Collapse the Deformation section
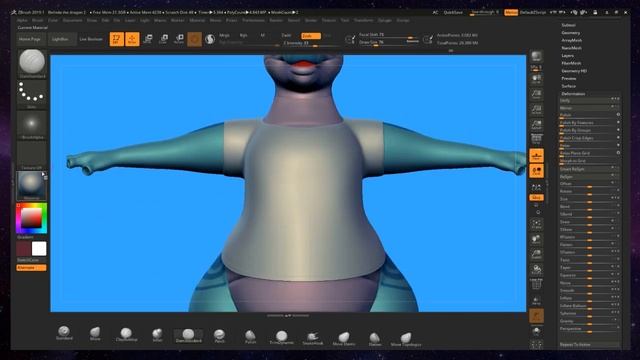 573,94
